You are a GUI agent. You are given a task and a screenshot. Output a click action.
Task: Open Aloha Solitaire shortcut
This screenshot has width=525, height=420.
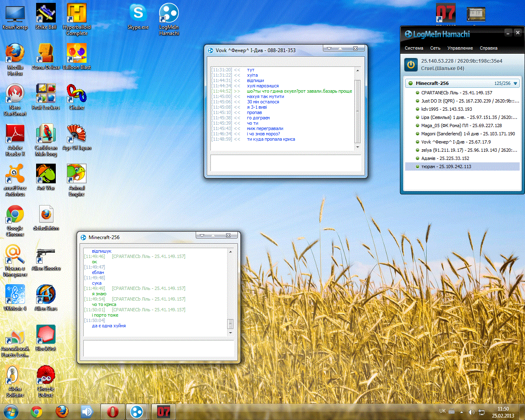15,381
